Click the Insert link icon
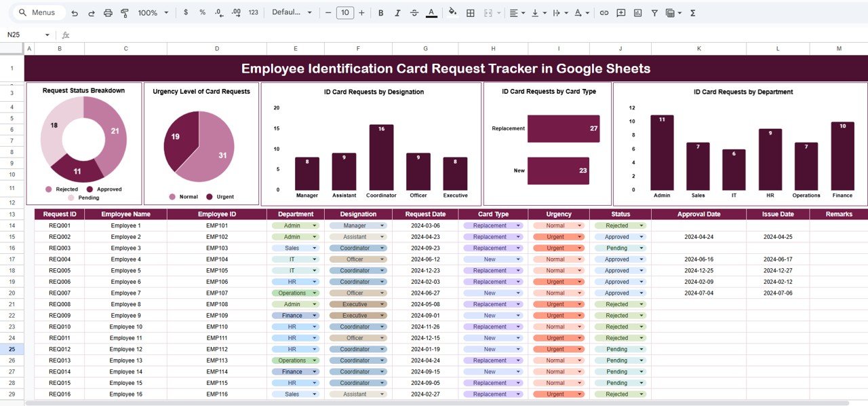Viewport: 868px width, 406px height. coord(604,12)
